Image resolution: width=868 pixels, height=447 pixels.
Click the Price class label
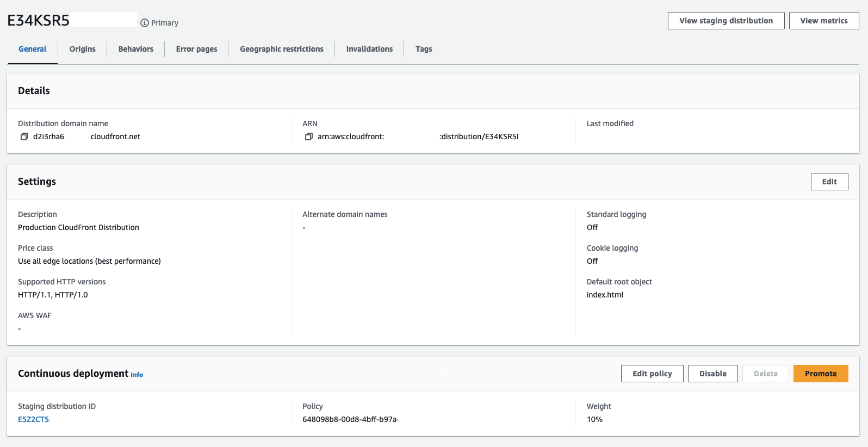coord(35,248)
